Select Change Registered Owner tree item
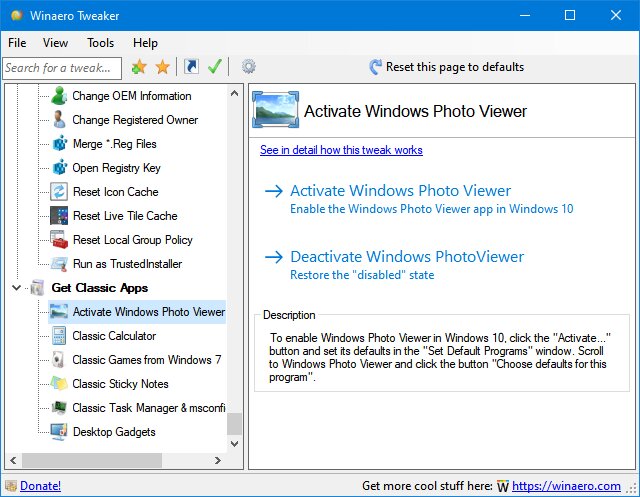 pyautogui.click(x=135, y=120)
